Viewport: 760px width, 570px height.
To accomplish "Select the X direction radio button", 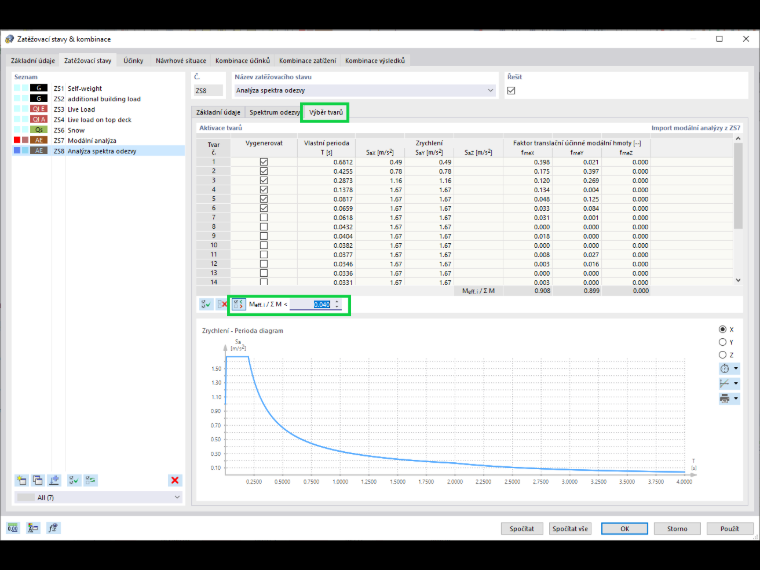I will pos(723,329).
